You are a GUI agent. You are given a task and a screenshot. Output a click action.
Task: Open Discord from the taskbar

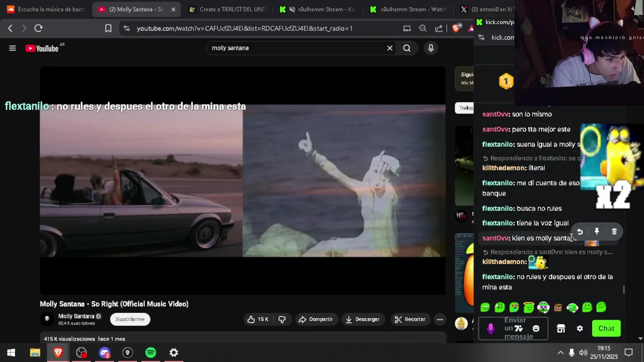(104, 352)
